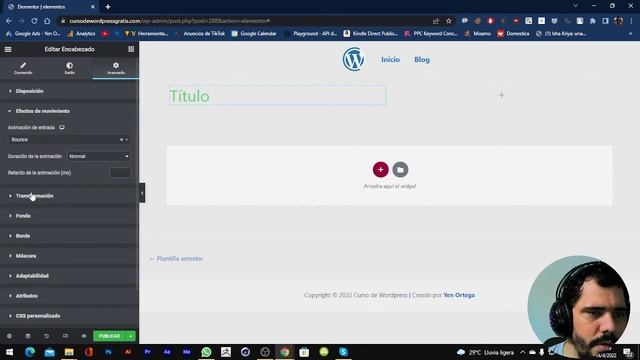Open the Windows Start menu

9,352
